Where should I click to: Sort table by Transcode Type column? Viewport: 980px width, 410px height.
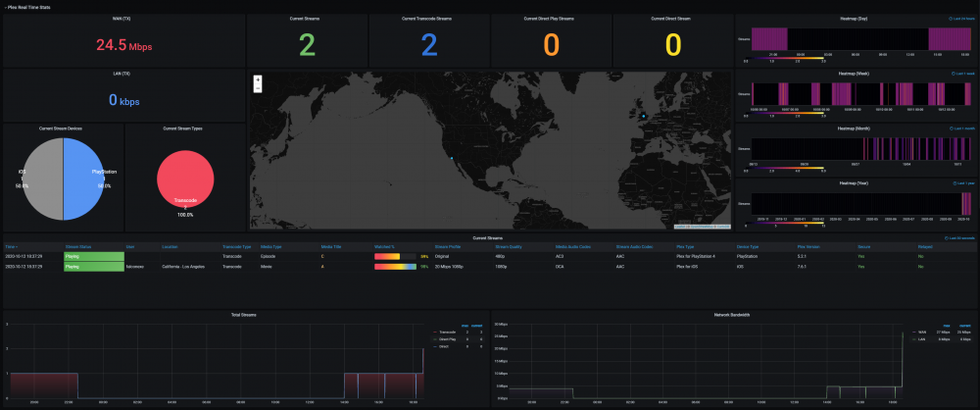point(237,246)
